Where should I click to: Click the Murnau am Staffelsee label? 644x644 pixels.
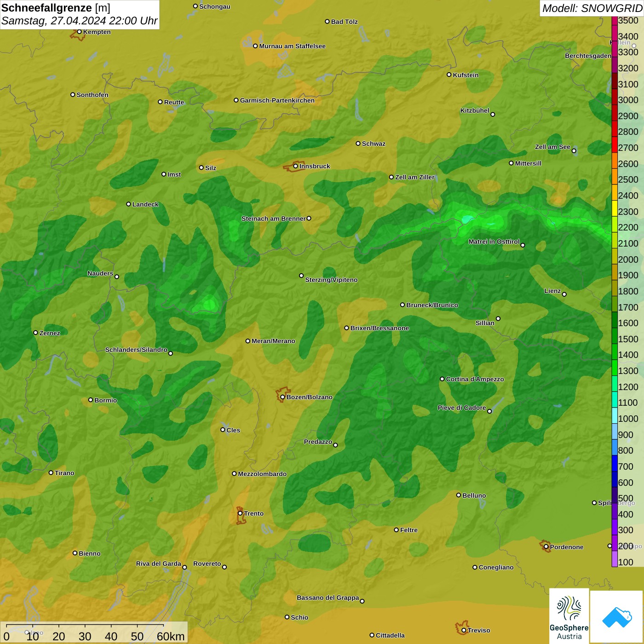click(292, 46)
